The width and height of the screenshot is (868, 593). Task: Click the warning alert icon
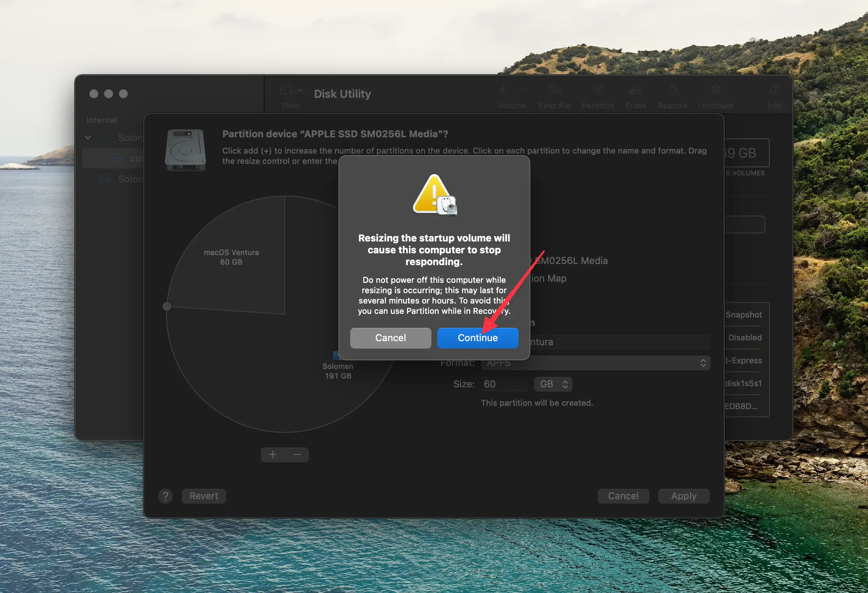pyautogui.click(x=434, y=195)
